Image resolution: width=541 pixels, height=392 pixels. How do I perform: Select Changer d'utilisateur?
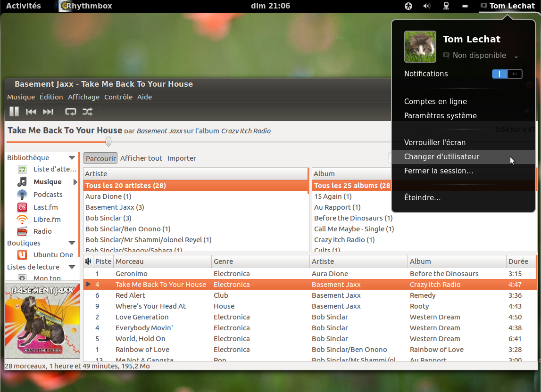pyautogui.click(x=463, y=156)
